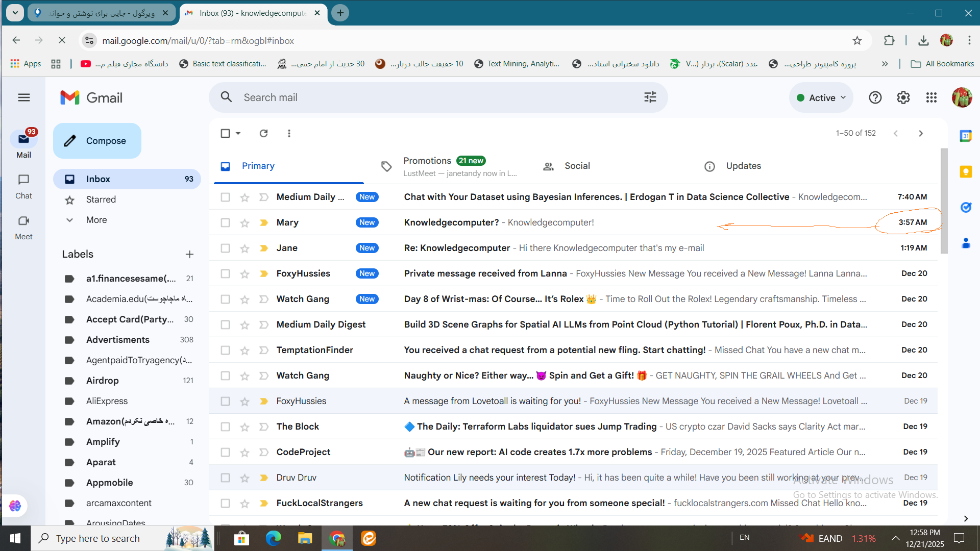
Task: Open Google Keep side panel icon
Action: point(965,172)
